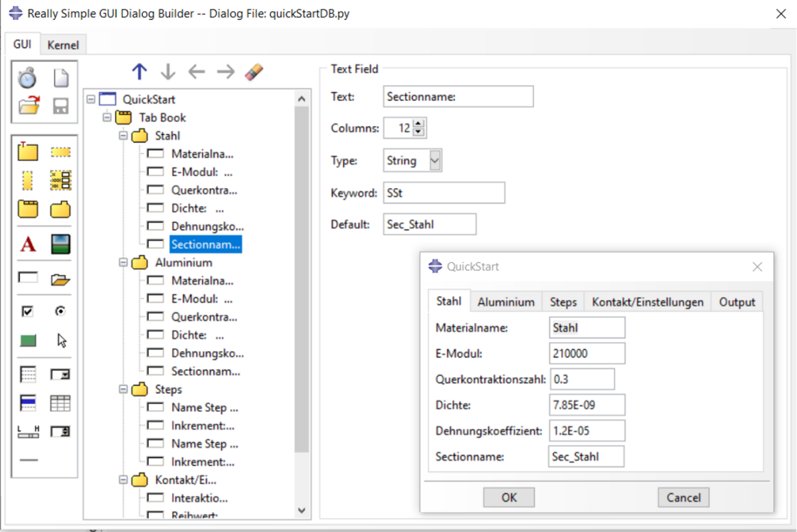Click the tree scrollbar up arrow
The height and width of the screenshot is (532, 797).
[302, 99]
